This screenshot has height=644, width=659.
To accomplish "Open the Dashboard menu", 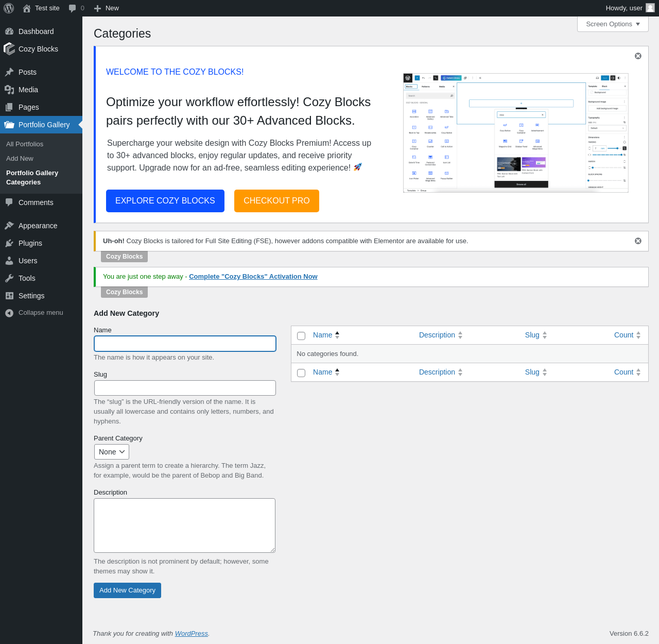I will click(x=36, y=31).
